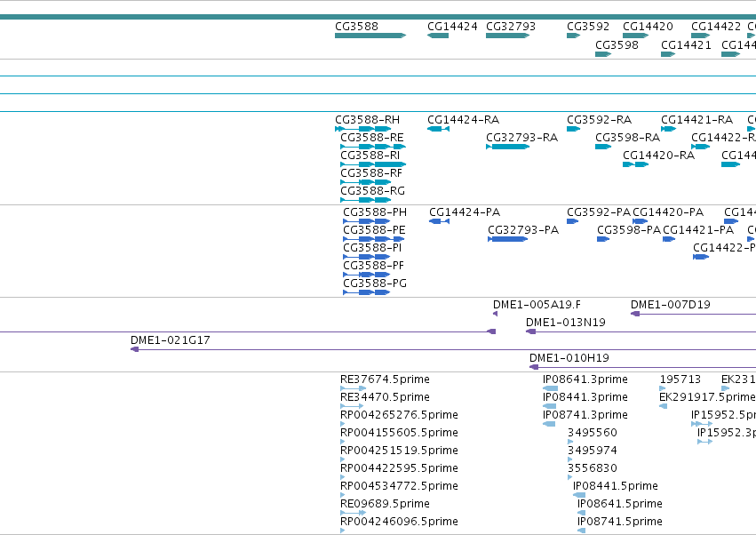Click the CG14421-RA transcript label
This screenshot has width=756, height=535.
(696, 120)
